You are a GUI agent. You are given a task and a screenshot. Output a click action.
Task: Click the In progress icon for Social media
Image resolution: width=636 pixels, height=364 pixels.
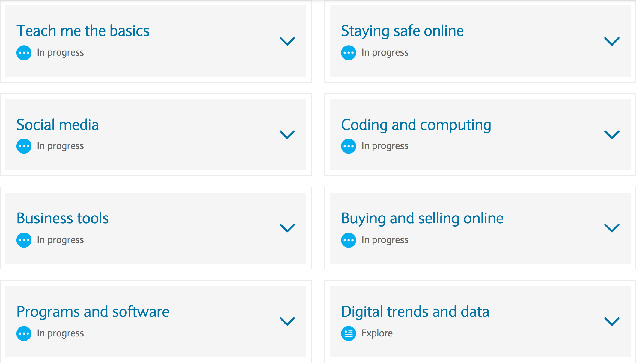pos(24,146)
